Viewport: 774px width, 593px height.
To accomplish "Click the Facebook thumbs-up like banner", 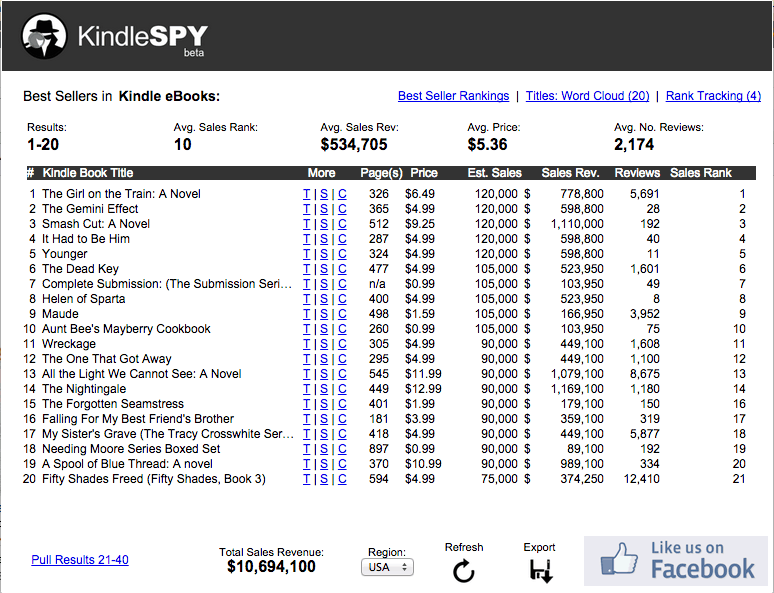I will point(676,561).
